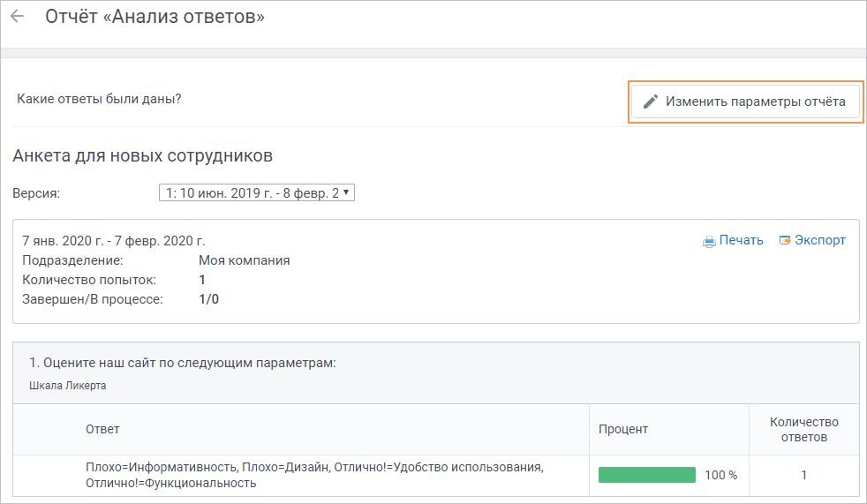Open the Версия dropdown list
This screenshot has height=504, width=867.
257,192
